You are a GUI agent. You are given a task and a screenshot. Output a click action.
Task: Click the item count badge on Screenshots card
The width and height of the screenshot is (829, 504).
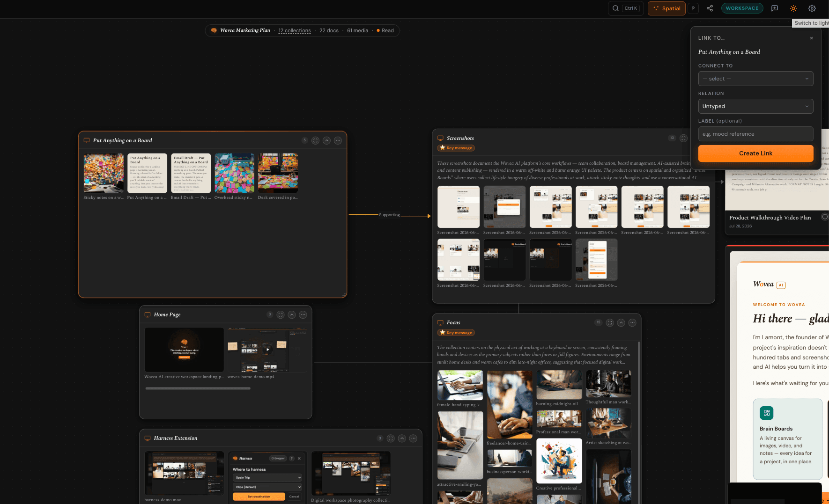click(x=672, y=138)
